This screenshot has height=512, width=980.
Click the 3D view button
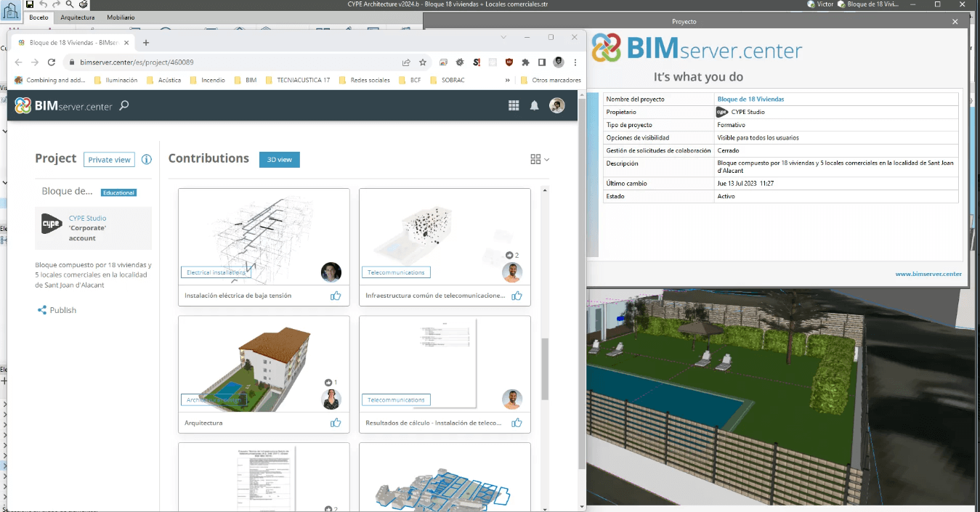click(x=279, y=160)
